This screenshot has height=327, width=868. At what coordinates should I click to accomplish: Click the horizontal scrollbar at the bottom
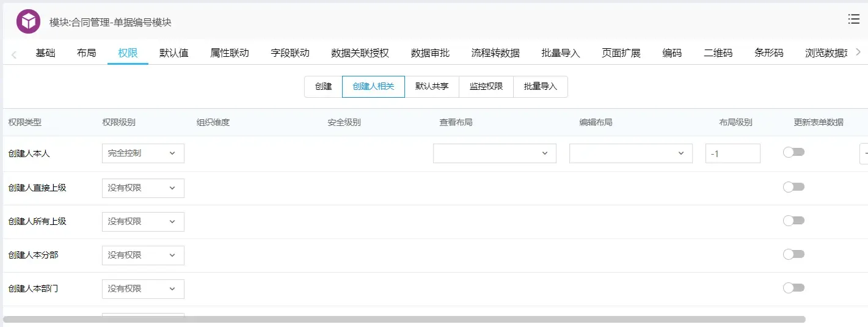click(x=404, y=319)
